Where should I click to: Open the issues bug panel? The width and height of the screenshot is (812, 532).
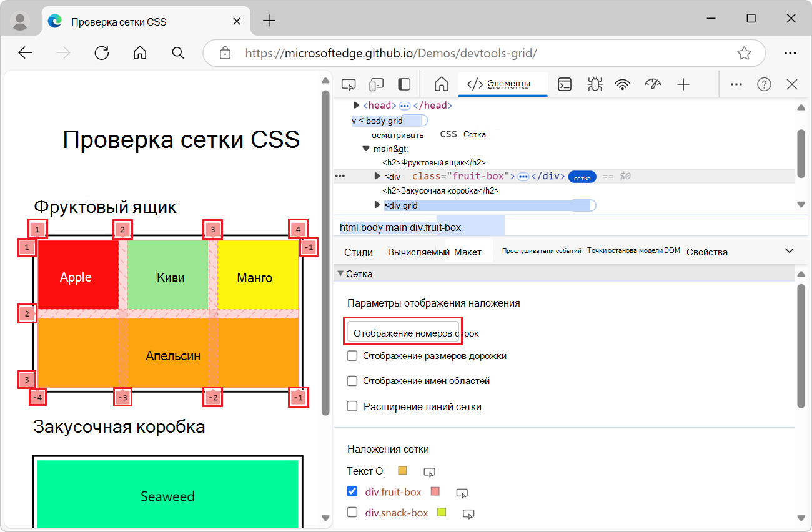595,84
